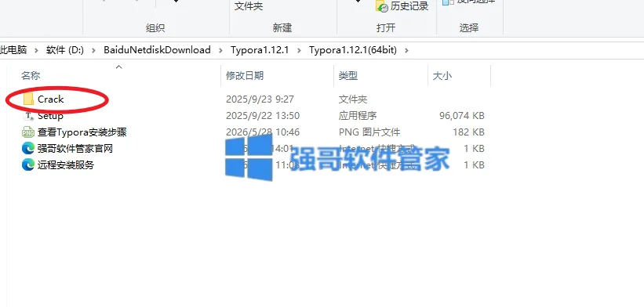Viewport: 644px width, 307px height.
Task: Click the date 2026/5/28 10:46
Action: [x=263, y=132]
